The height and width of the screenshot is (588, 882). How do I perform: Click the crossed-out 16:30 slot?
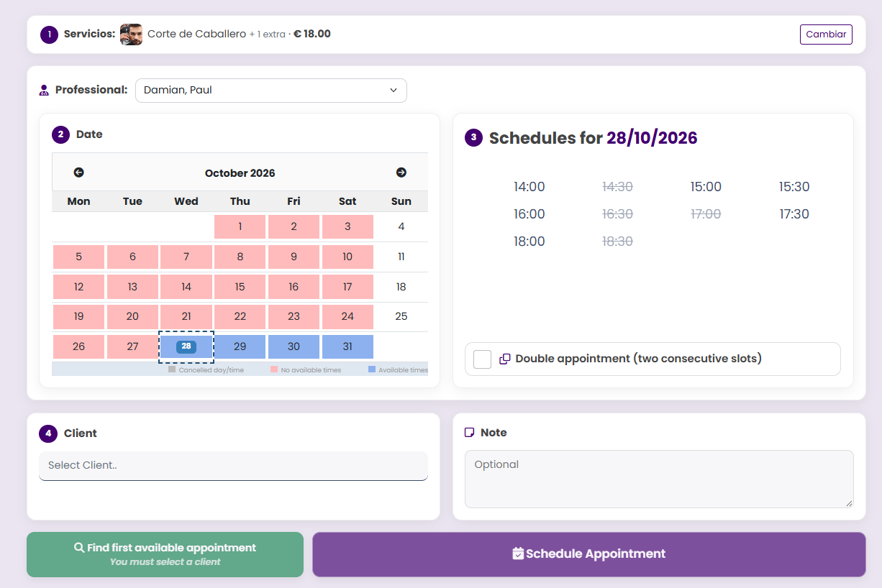(617, 214)
